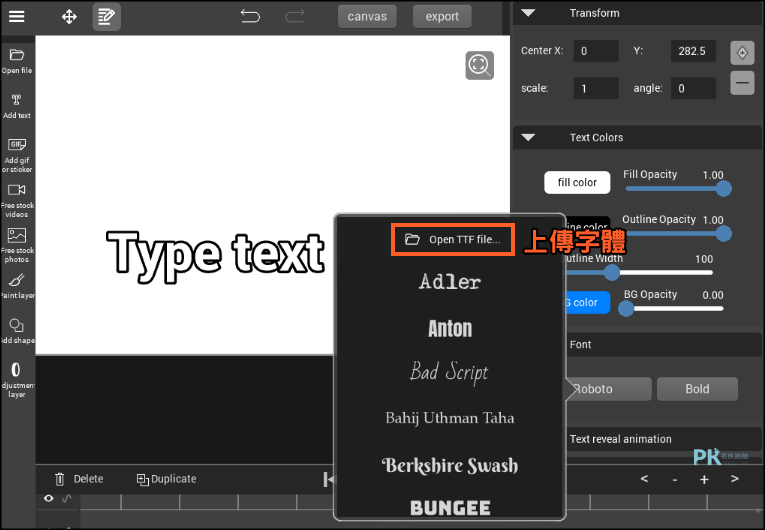This screenshot has height=530, width=765.
Task: Click the minus button beside angle field
Action: coord(742,83)
